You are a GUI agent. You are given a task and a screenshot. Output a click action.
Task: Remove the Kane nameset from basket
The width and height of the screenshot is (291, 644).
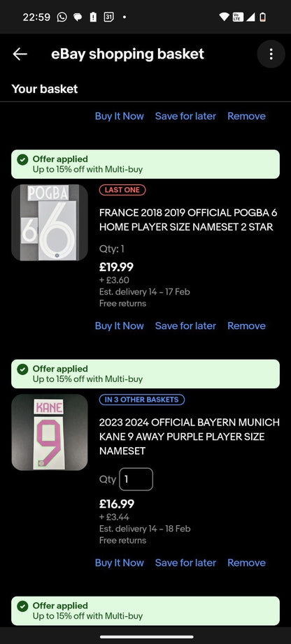tap(246, 563)
